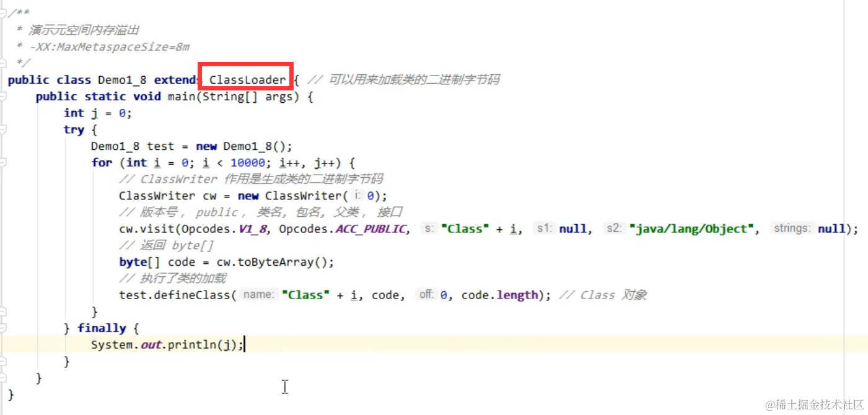Click the '-XX:MaxMetaspaceSize=8m' comment text
Viewport: 868px width, 415px height.
pos(109,47)
